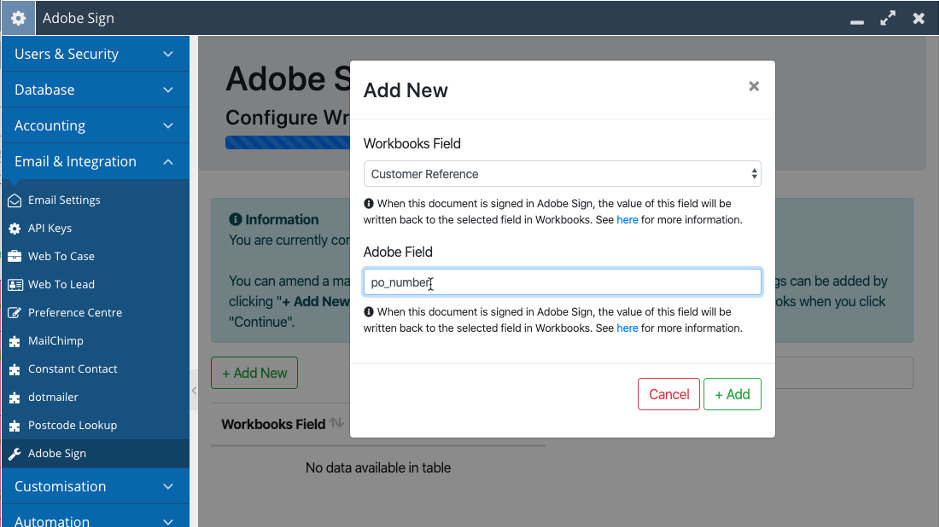Follow 'here' link under Workbooks Field
This screenshot has width=939, height=527.
click(627, 220)
